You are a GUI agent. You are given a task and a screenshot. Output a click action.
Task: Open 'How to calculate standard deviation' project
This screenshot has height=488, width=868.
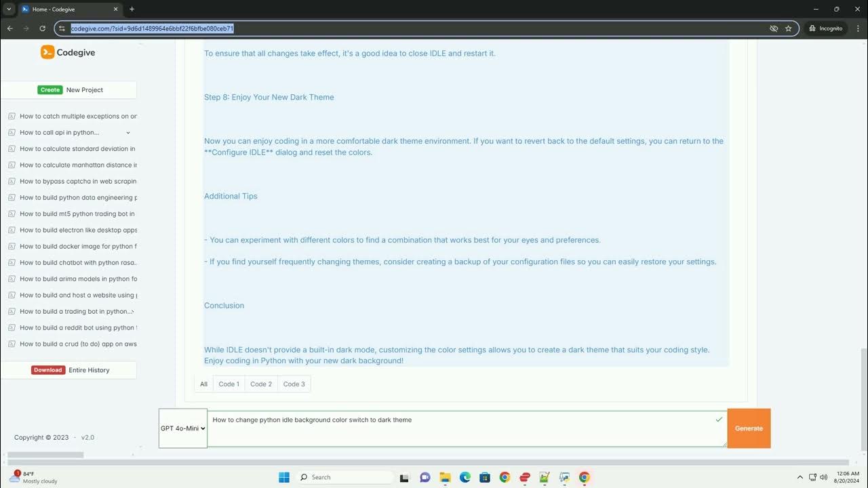tap(78, 148)
